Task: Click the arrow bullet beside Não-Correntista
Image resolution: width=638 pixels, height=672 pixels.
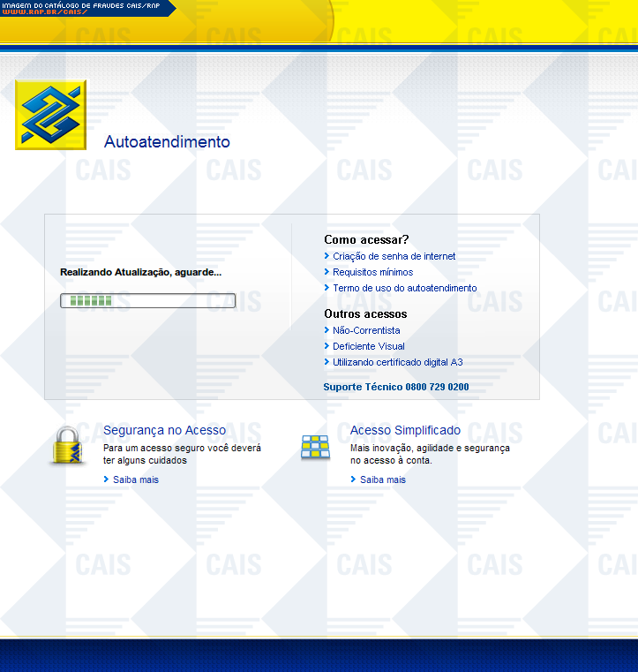Action: point(327,330)
